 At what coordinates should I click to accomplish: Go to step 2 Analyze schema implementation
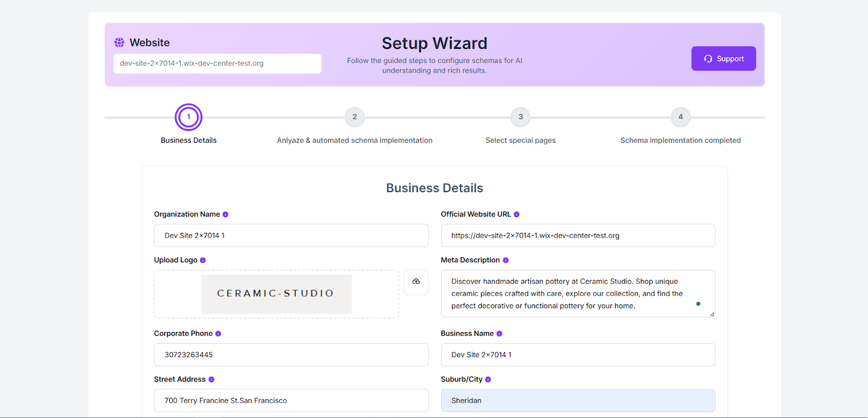pyautogui.click(x=354, y=117)
